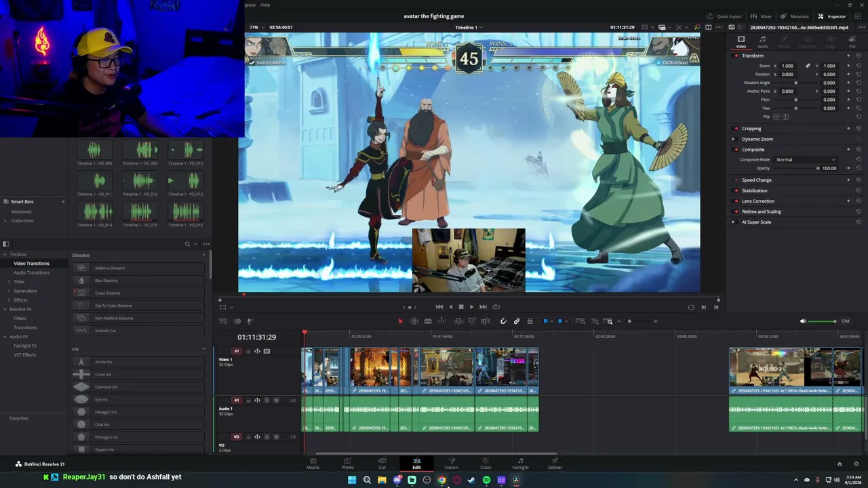Search the effects library with the magnifier icon
Image resolution: width=868 pixels, height=488 pixels.
click(187, 244)
